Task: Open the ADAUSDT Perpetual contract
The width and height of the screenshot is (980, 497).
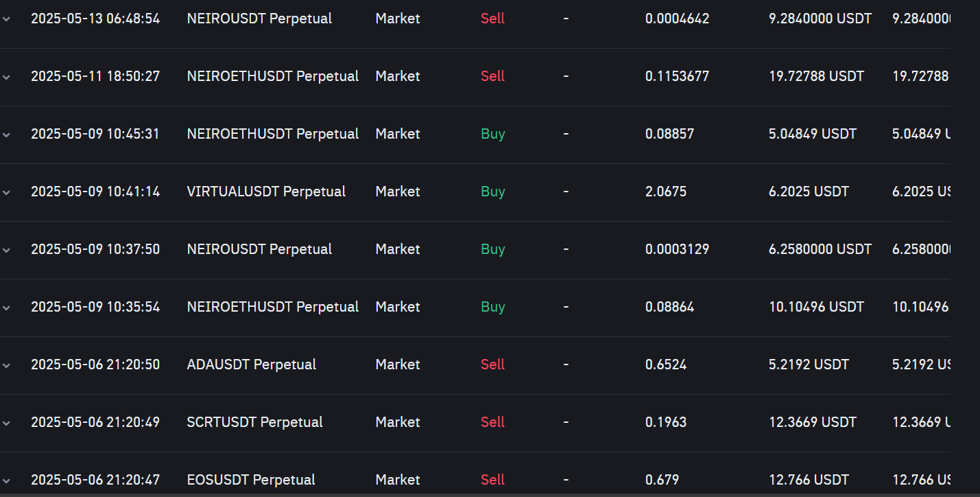Action: pos(251,365)
